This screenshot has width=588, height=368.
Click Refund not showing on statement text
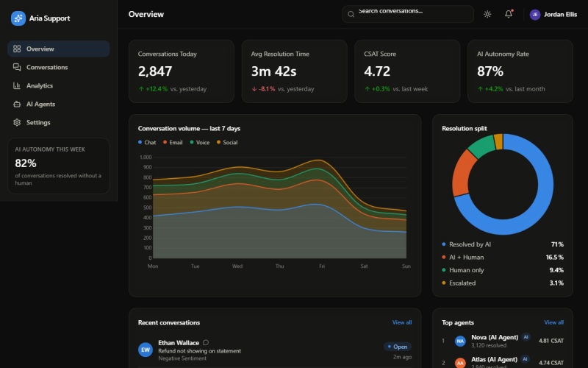click(x=199, y=351)
